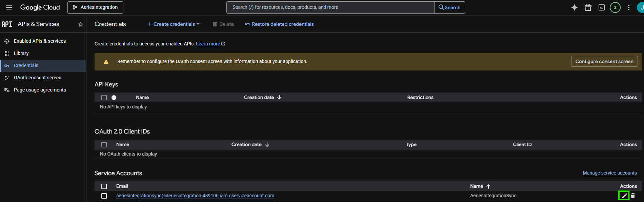
Task: Open the Library page
Action: click(x=21, y=53)
